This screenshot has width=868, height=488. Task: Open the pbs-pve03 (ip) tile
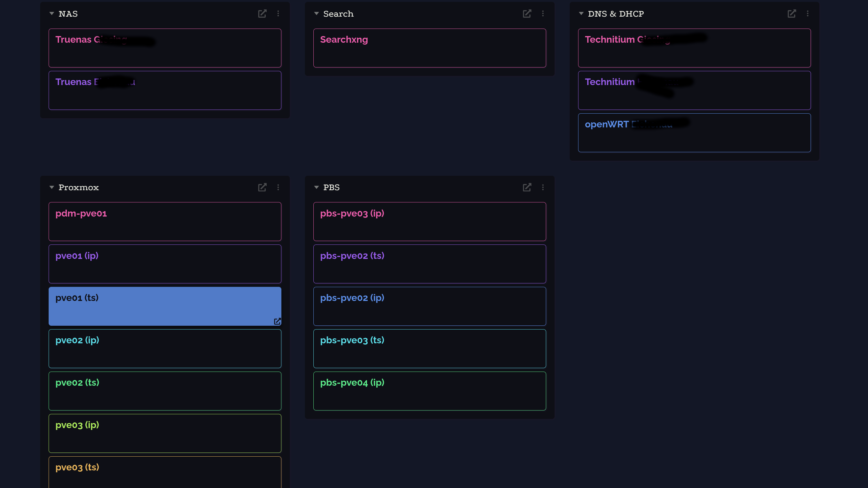coord(430,222)
